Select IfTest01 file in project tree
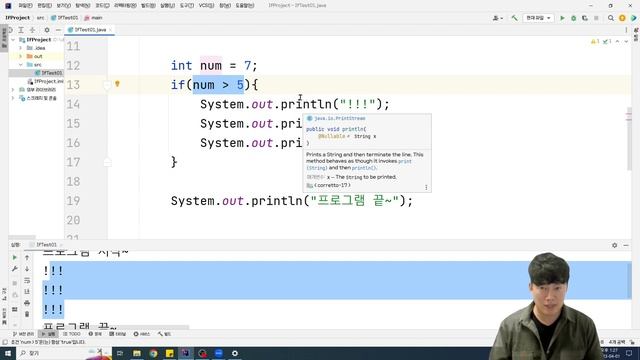Viewport: 640px width, 360px height. pos(49,73)
